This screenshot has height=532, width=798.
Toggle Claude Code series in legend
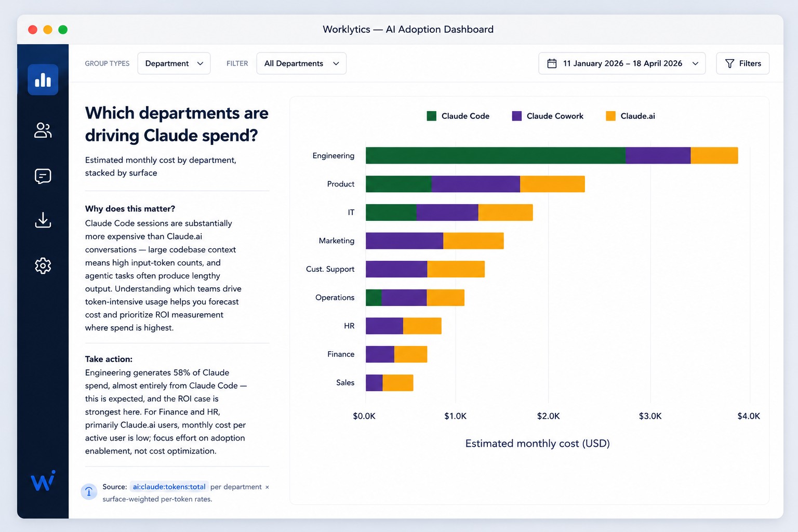(458, 116)
